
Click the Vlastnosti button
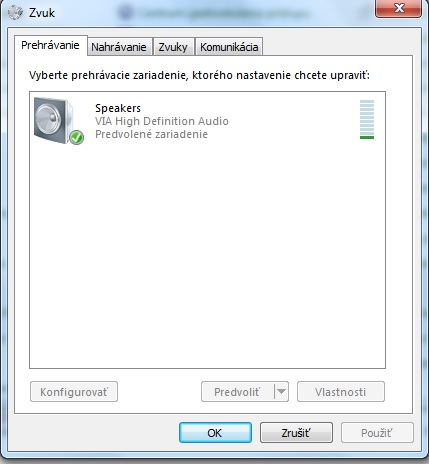[341, 392]
